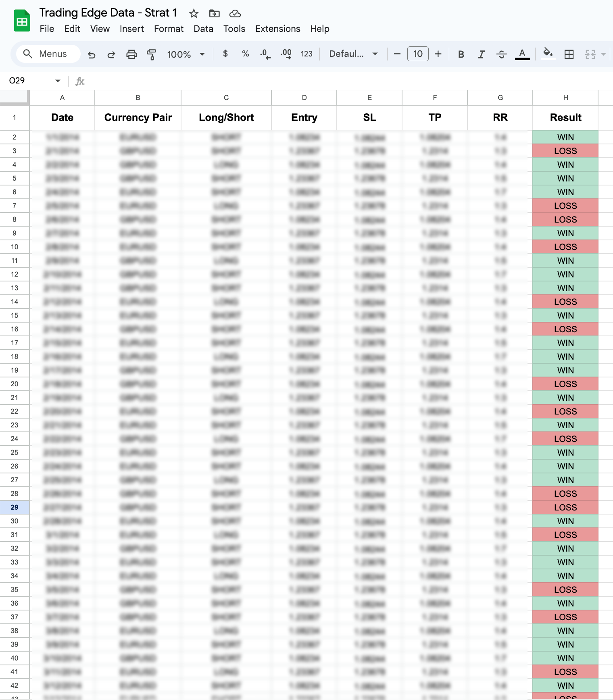Select row 29 header
The height and width of the screenshot is (700, 613).
pos(15,507)
